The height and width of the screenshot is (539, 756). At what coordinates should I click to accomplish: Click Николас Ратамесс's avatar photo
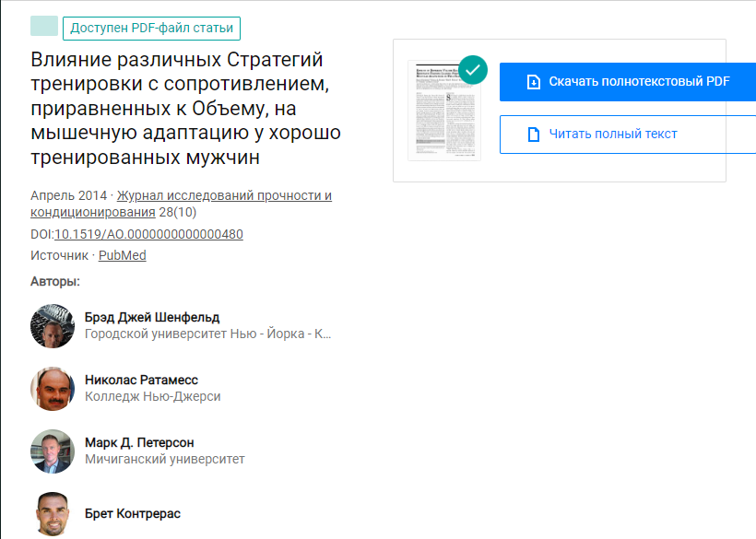tap(53, 389)
